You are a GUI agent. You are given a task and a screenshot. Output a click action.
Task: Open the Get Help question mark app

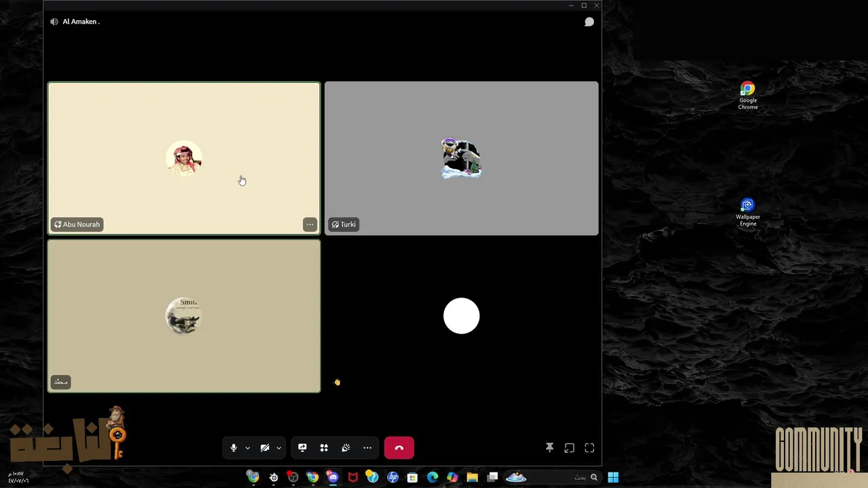(372, 477)
